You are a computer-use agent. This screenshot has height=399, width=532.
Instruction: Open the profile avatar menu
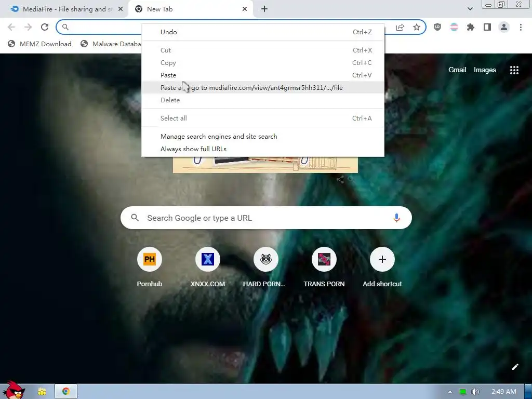coord(504,27)
